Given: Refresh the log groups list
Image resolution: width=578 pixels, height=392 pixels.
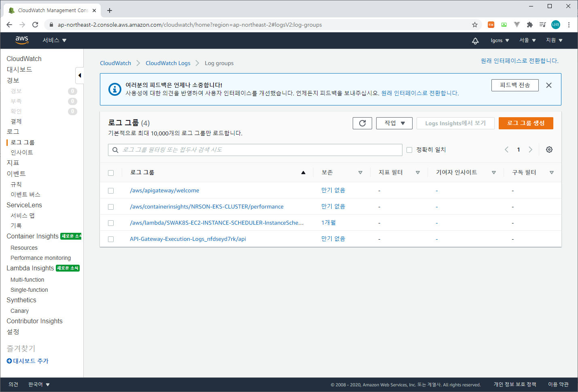Looking at the screenshot, I should [362, 123].
